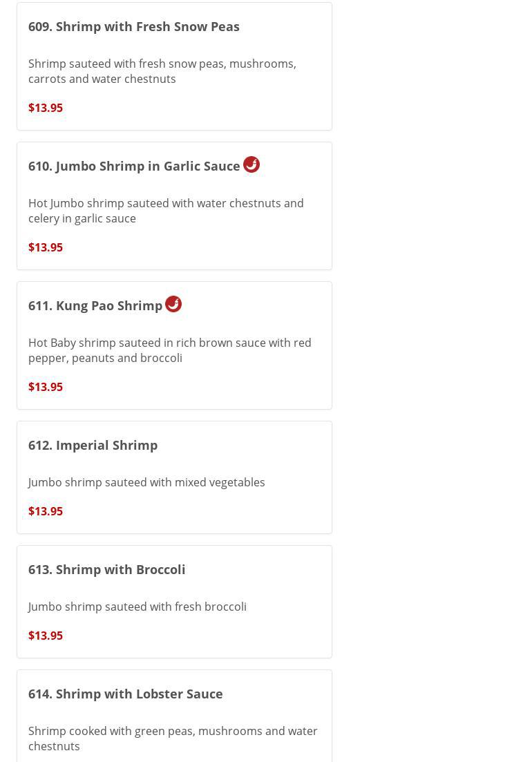This screenshot has height=762, width=532.
Task: Click spicy icon beside Jumbo Shrimp in Garlic Sauce
Action: pos(251,164)
